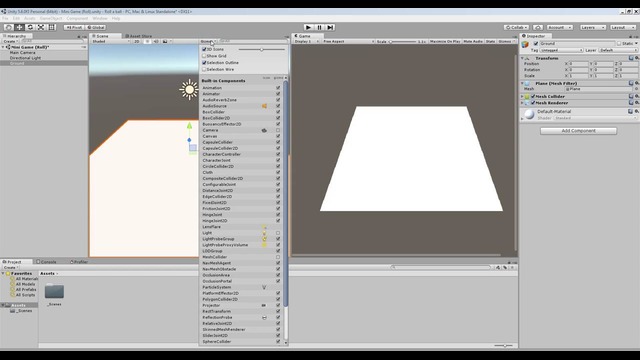The image size is (640, 360).
Task: Toggle the Selection Outline checkbox
Action: pyautogui.click(x=204, y=63)
